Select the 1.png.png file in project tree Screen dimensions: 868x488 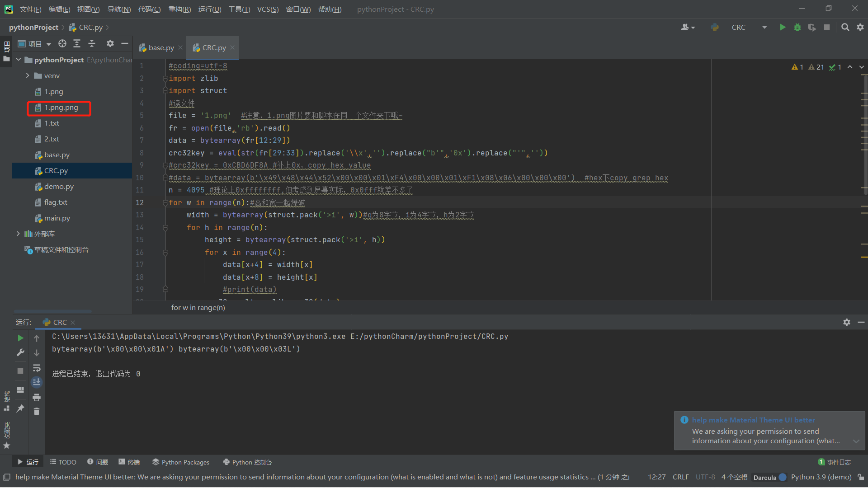tap(61, 108)
